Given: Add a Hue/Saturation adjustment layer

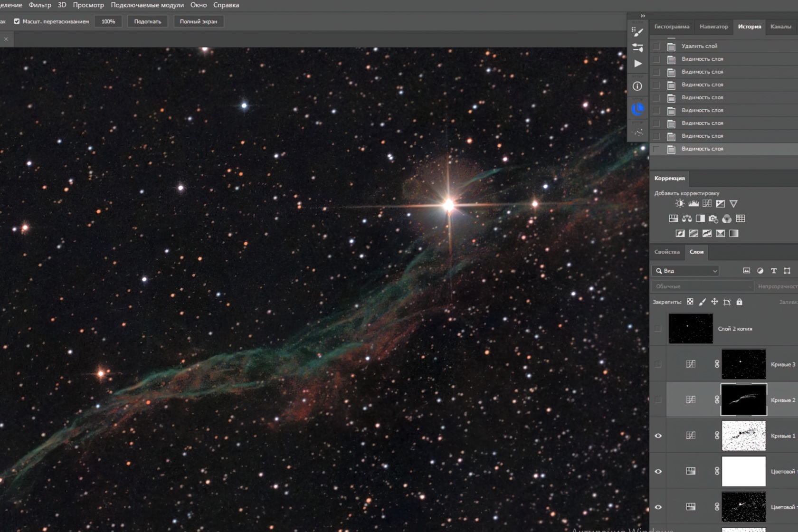Looking at the screenshot, I should coord(674,218).
